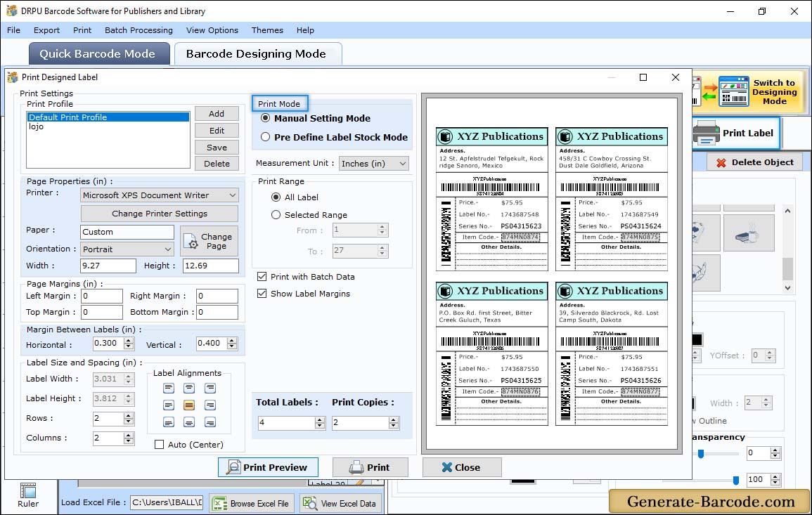Screen dimensions: 812x515
Task: Click the Left Margin input field
Action: [x=102, y=296]
